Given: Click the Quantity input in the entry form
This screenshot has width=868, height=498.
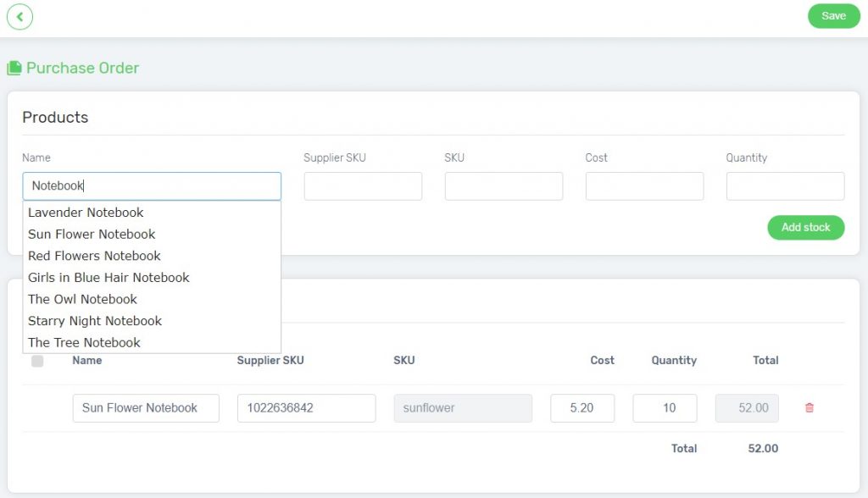Looking at the screenshot, I should 785,185.
